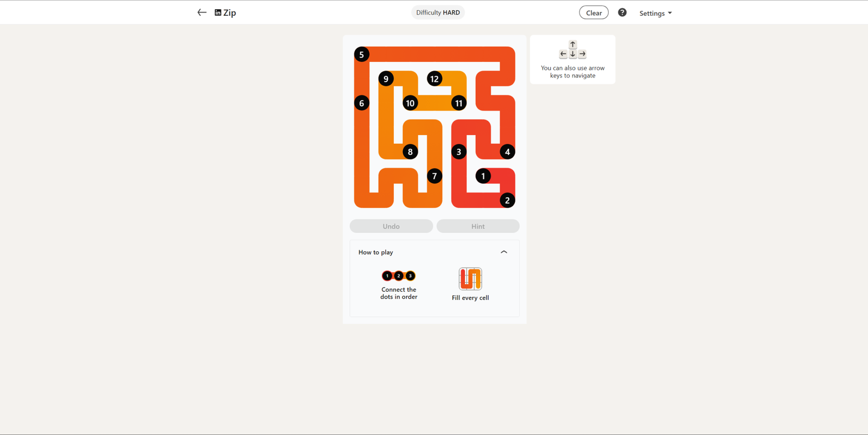The image size is (868, 435).
Task: Select numbered dot 12 on the grid
Action: click(435, 79)
